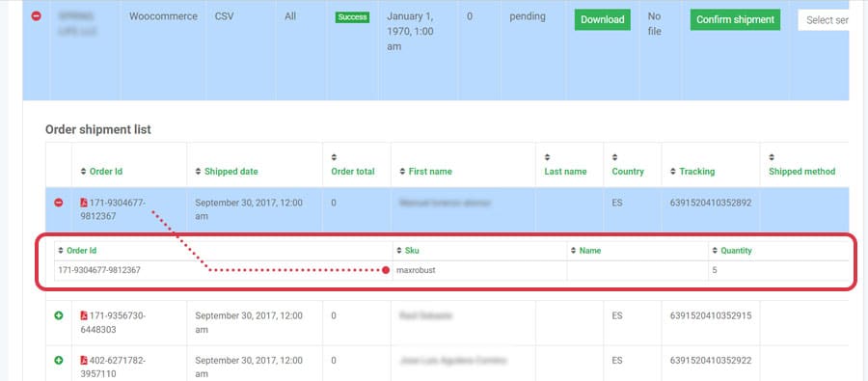
Task: Sort order items by Quantity
Action: click(732, 251)
